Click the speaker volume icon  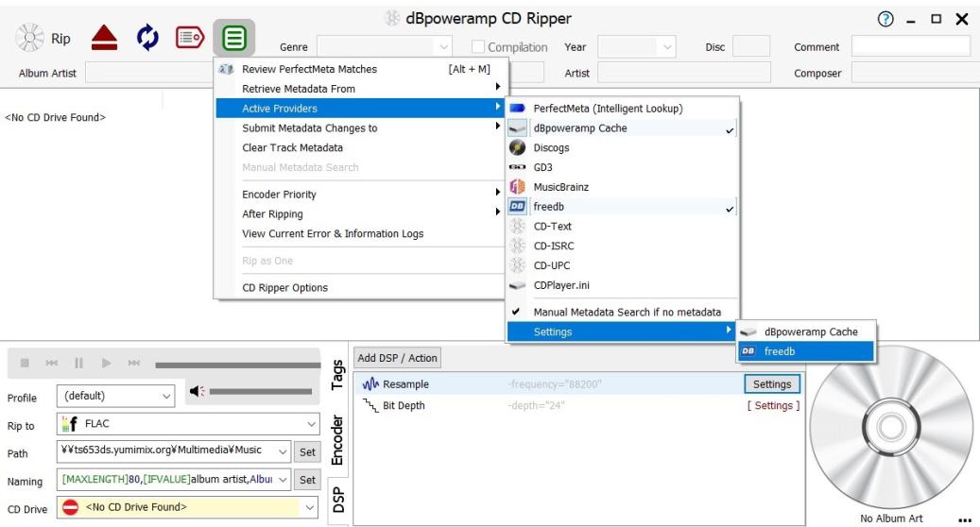tap(197, 392)
